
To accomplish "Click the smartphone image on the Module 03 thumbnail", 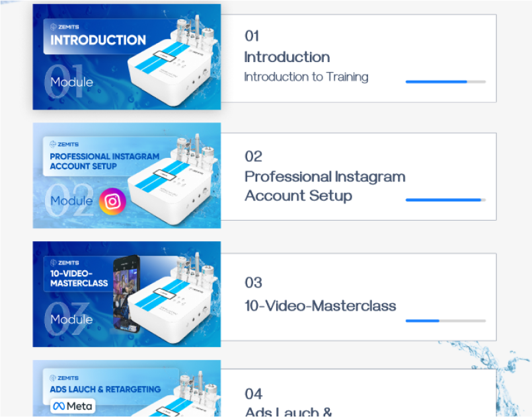I will 126,294.
